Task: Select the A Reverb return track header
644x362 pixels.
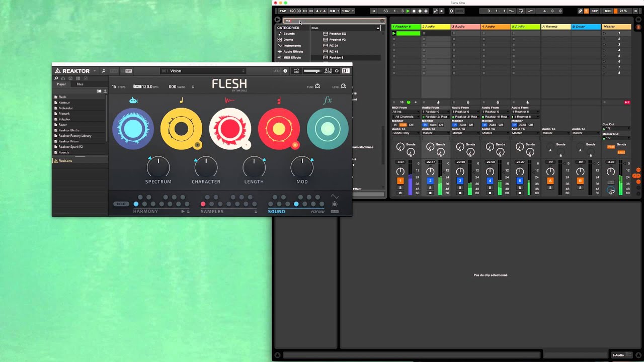Action: pyautogui.click(x=555, y=27)
